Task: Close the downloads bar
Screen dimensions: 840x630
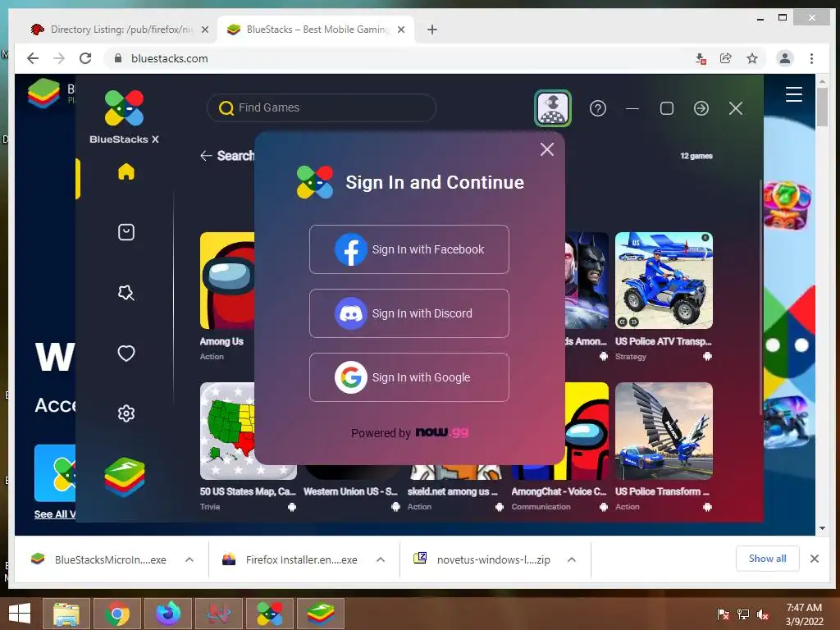Action: 815,559
